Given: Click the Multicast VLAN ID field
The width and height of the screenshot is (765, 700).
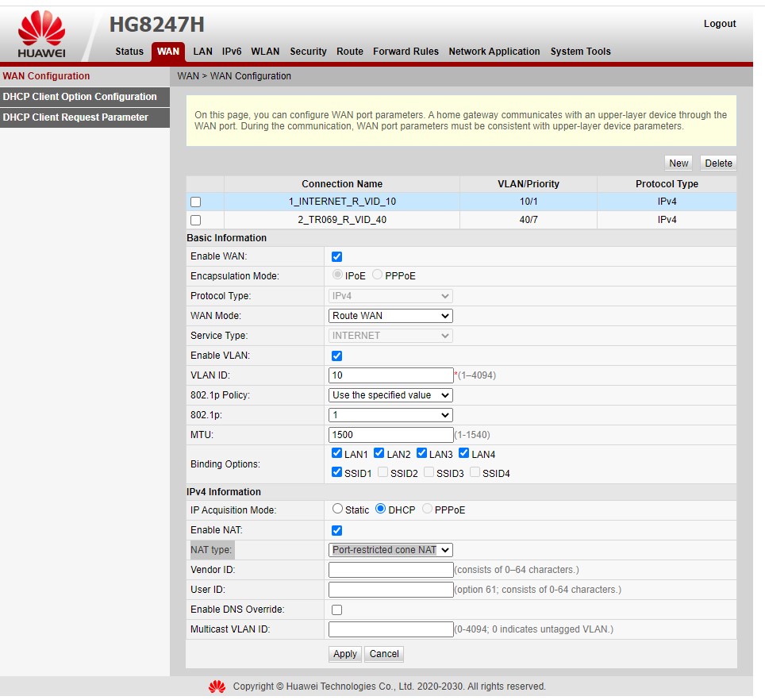Looking at the screenshot, I should (x=390, y=629).
